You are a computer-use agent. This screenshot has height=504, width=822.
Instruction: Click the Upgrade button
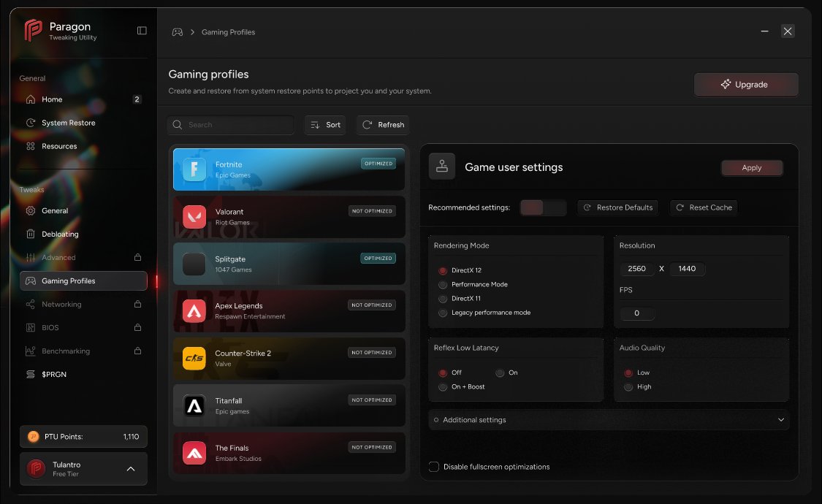746,84
